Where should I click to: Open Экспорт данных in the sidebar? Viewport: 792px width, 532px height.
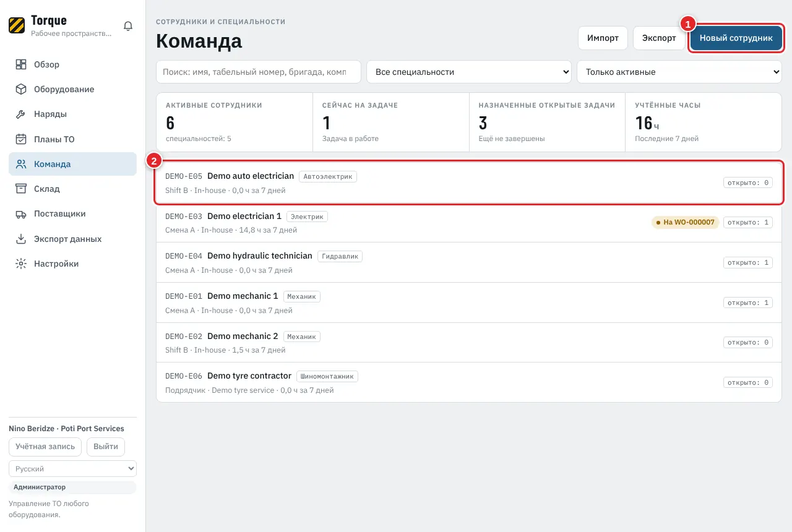click(72, 239)
